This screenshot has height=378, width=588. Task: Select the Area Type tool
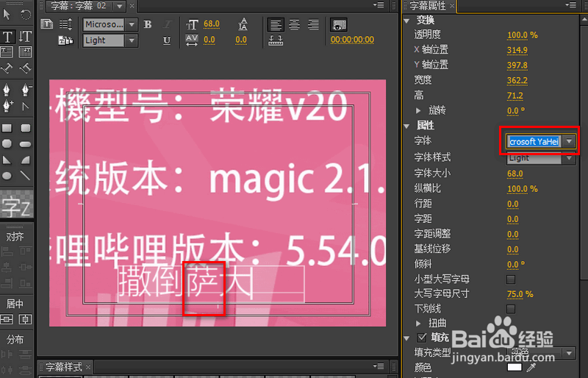point(7,51)
